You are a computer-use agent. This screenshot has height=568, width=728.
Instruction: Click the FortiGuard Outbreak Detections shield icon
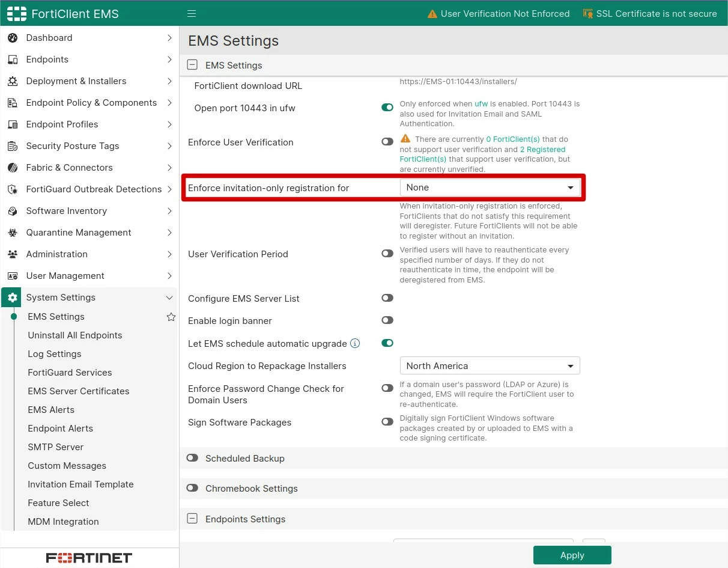tap(13, 189)
